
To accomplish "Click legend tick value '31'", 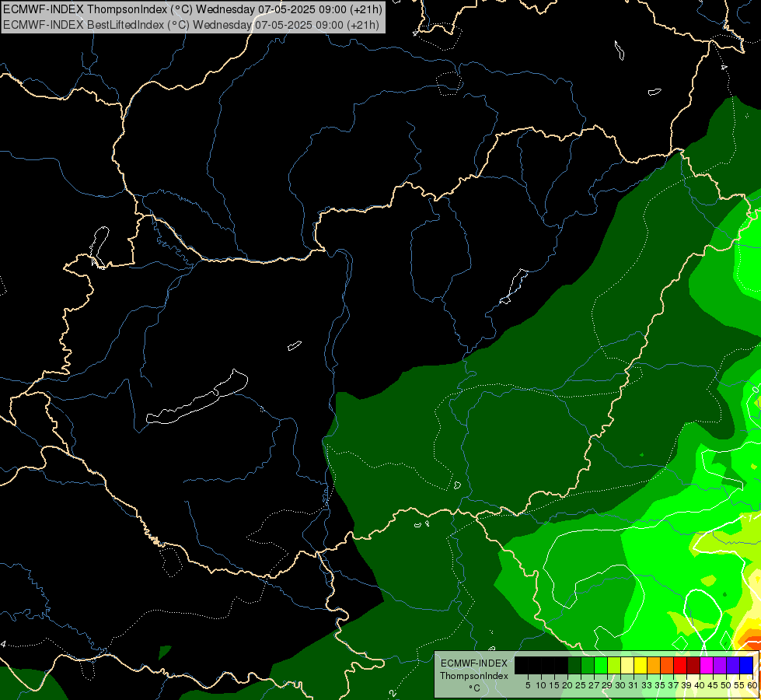I will [633, 685].
